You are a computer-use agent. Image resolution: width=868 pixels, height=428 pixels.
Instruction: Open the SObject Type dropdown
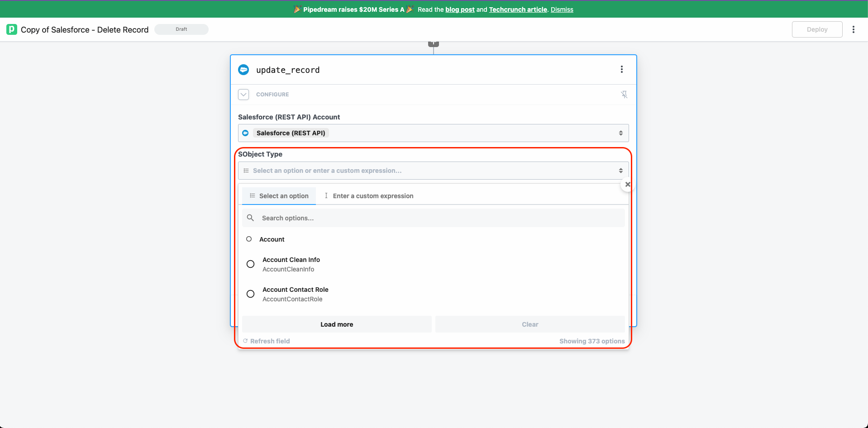(x=432, y=171)
